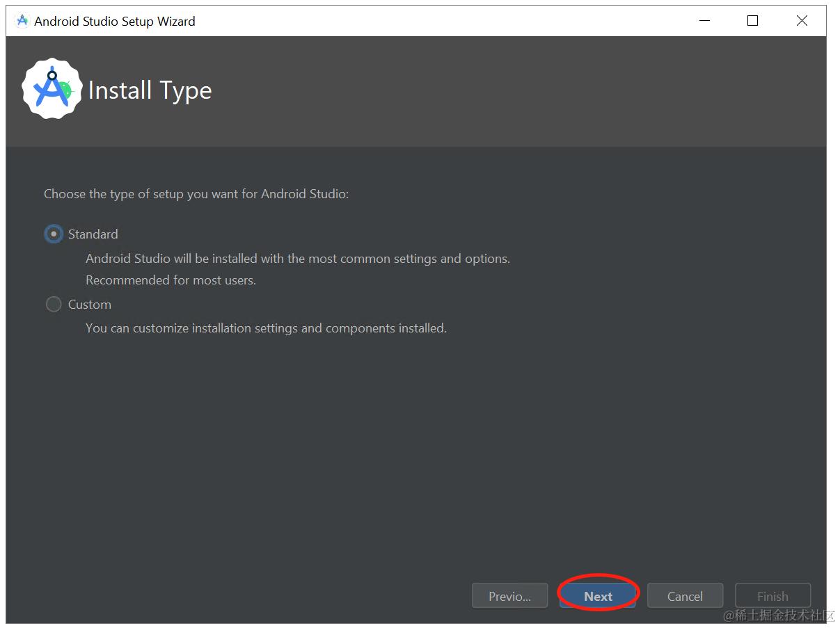Click the "most common settings and options" description
This screenshot has width=840, height=628.
[298, 259]
